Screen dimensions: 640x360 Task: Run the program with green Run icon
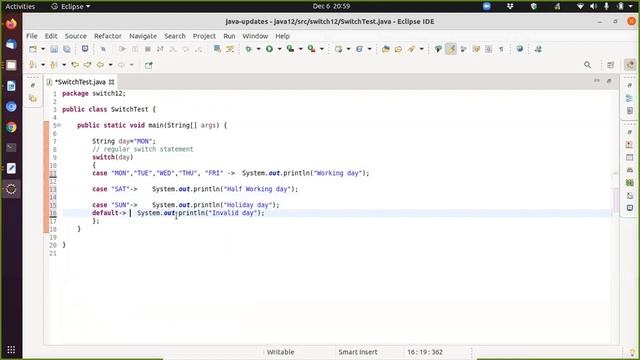pos(269,49)
